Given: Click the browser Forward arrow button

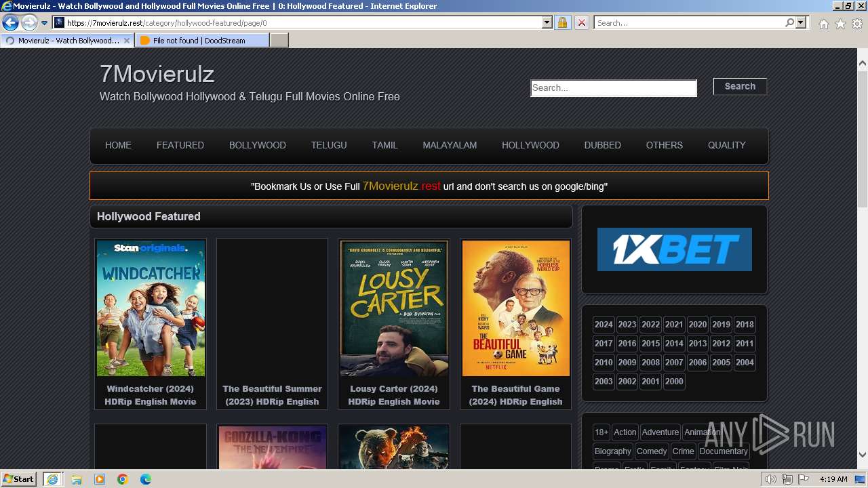Looking at the screenshot, I should pos(29,23).
